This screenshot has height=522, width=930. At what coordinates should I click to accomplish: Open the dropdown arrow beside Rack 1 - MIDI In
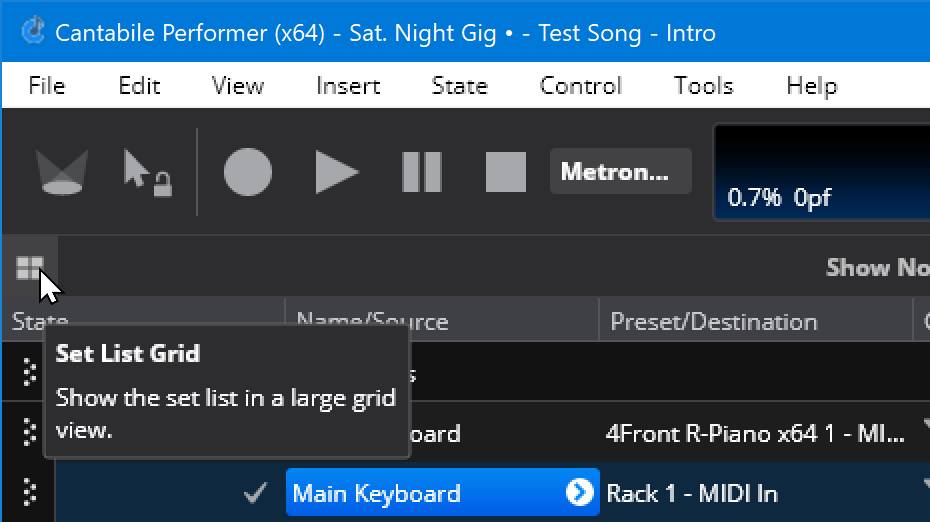pyautogui.click(x=926, y=484)
